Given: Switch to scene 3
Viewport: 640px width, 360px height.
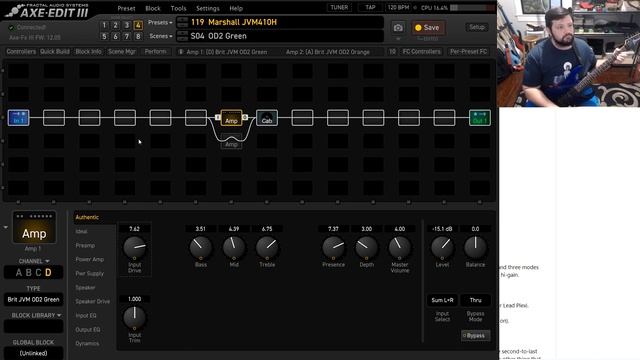Looking at the screenshot, I should point(127,25).
